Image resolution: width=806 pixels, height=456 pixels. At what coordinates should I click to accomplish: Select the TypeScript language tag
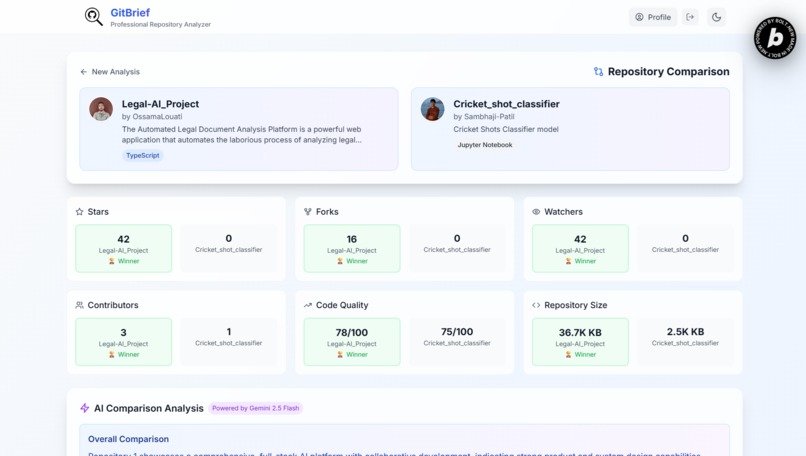[143, 155]
